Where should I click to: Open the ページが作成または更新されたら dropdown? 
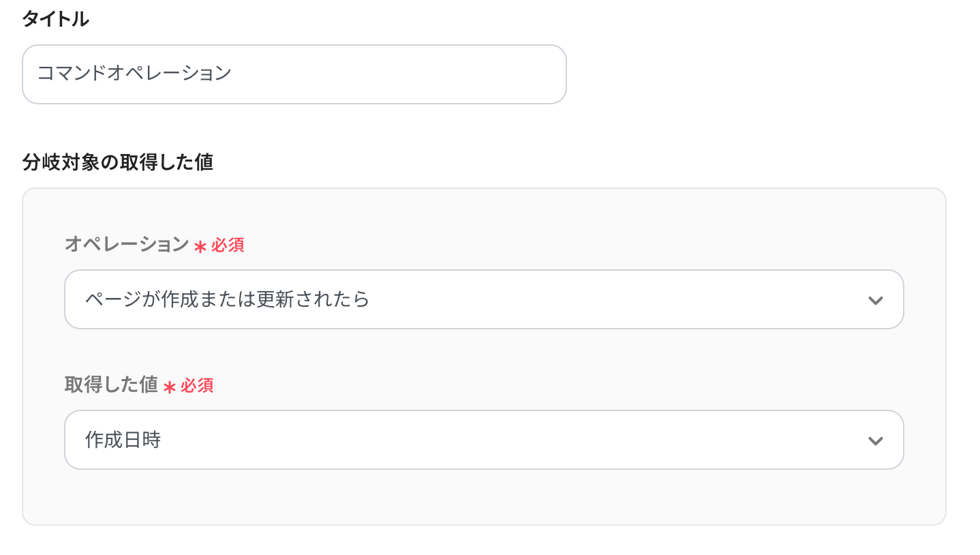coord(483,299)
